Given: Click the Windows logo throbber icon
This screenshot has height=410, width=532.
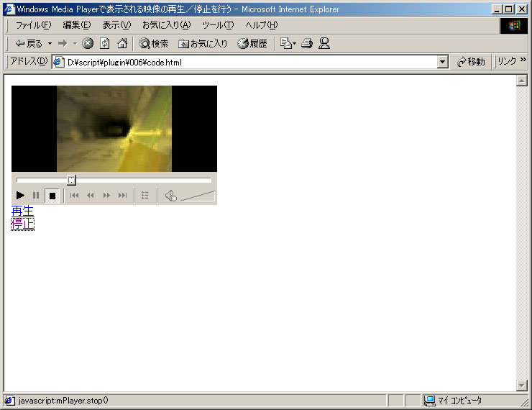Looking at the screenshot, I should pos(514,25).
